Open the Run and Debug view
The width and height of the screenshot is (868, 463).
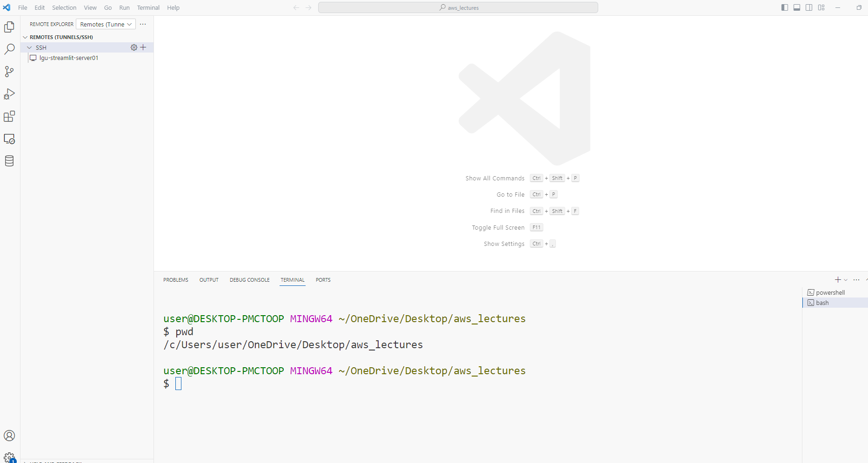coord(9,94)
